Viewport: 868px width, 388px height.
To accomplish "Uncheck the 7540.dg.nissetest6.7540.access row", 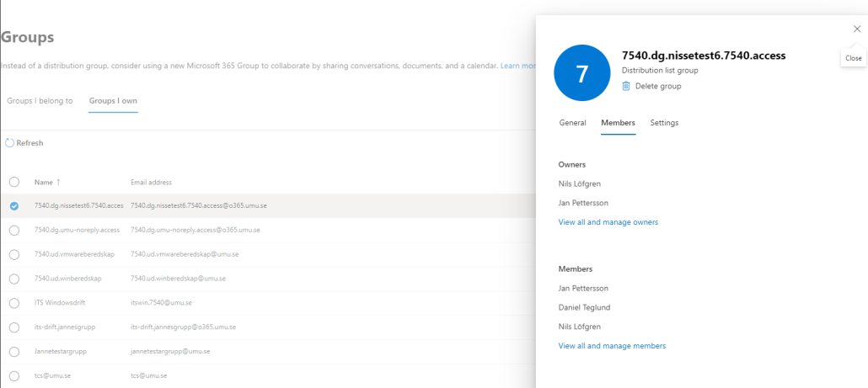I will [14, 205].
